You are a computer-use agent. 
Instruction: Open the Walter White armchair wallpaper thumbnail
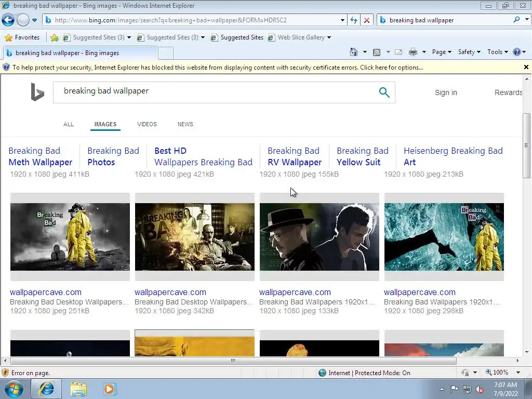pos(195,237)
